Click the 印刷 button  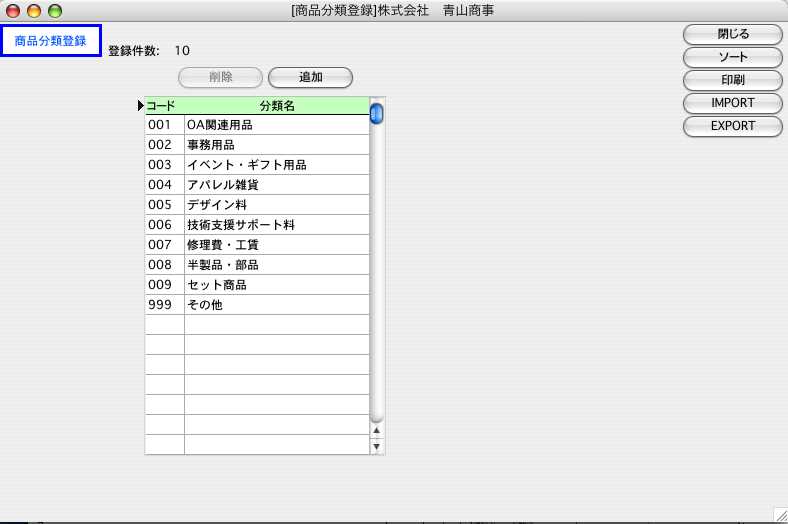point(733,80)
